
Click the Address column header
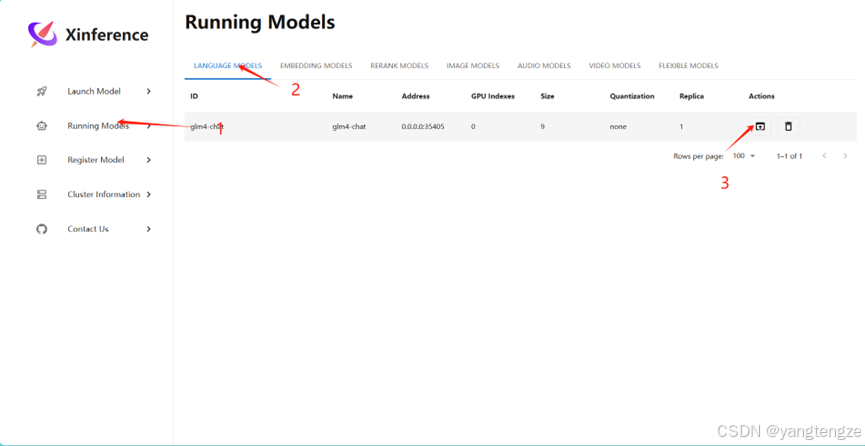coord(415,96)
